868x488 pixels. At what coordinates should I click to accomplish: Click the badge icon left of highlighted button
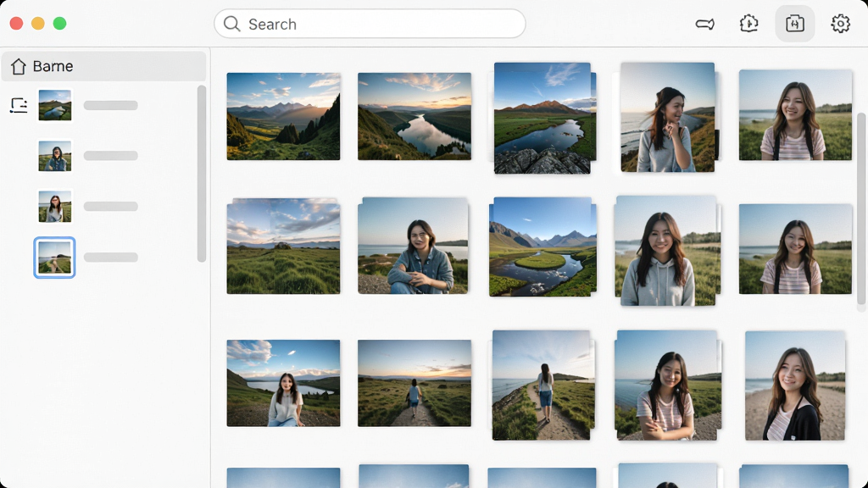pos(748,24)
